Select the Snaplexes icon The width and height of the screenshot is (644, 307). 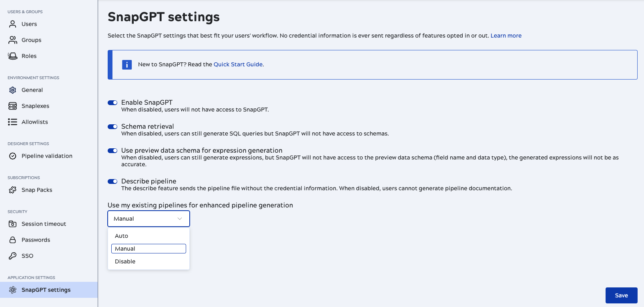(x=12, y=106)
